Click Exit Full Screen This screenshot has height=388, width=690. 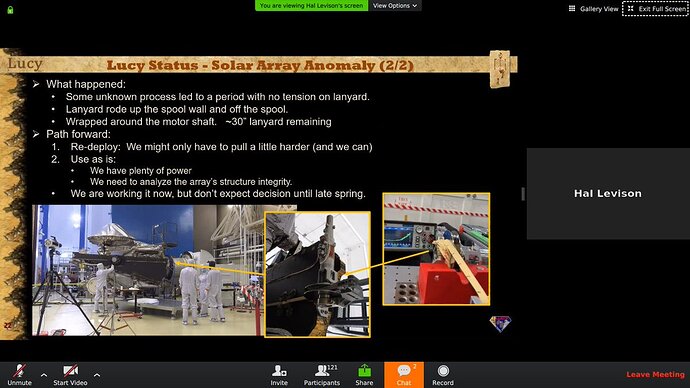[x=656, y=9]
